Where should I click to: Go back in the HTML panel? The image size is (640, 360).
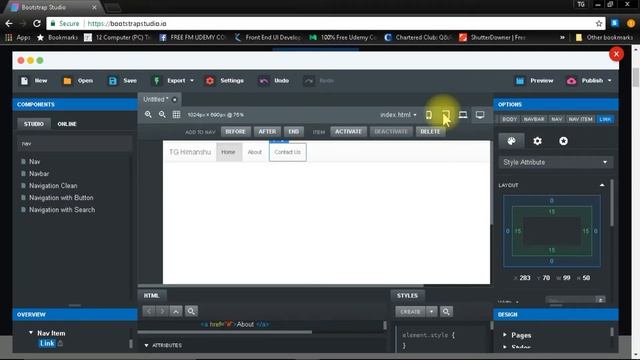point(149,311)
